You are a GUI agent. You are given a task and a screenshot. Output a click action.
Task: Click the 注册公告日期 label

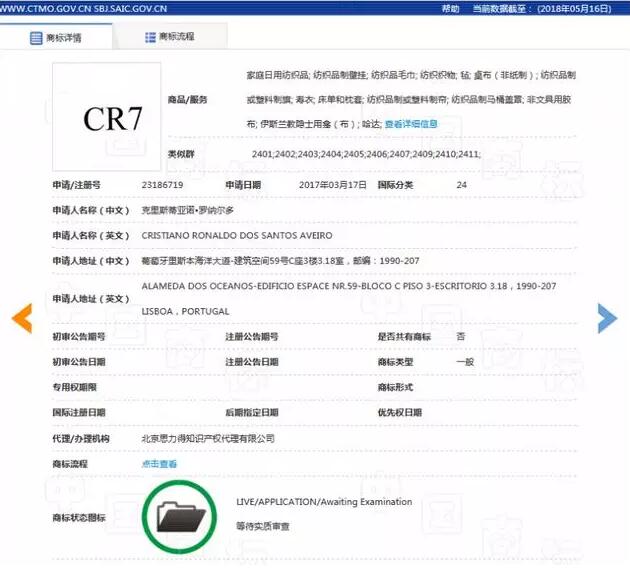[252, 362]
